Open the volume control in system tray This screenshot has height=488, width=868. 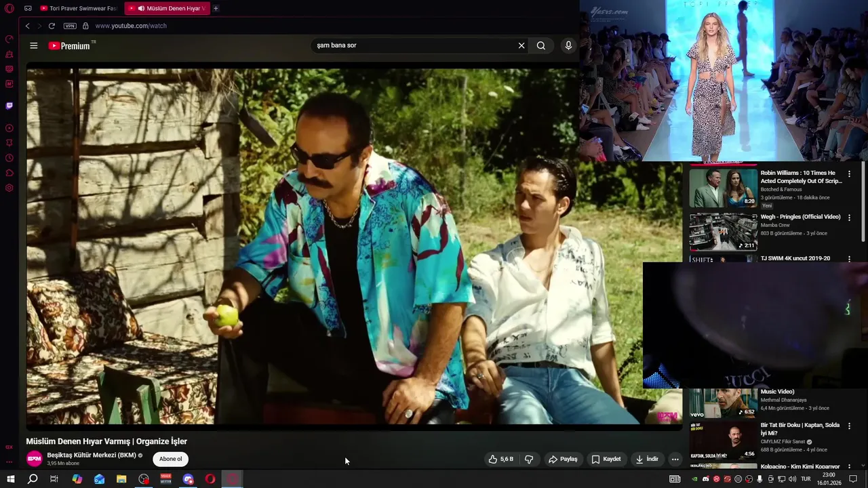[x=792, y=479]
